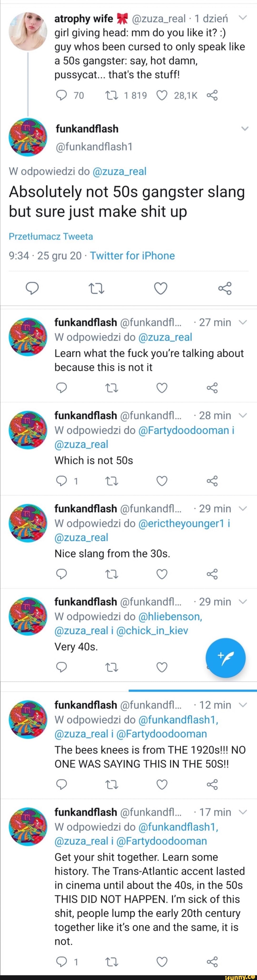The height and width of the screenshot is (980, 257).
Task: Retweet the atrophy wife tweet
Action: [112, 95]
